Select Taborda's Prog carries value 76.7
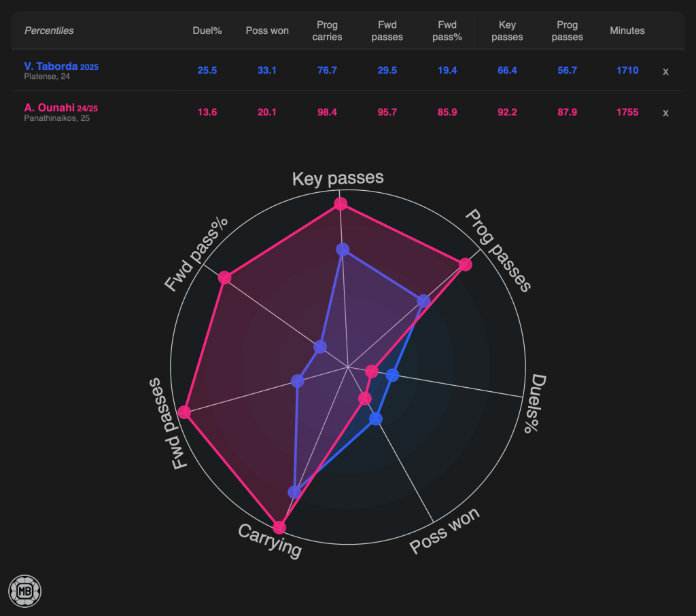The height and width of the screenshot is (616, 696). [x=327, y=71]
